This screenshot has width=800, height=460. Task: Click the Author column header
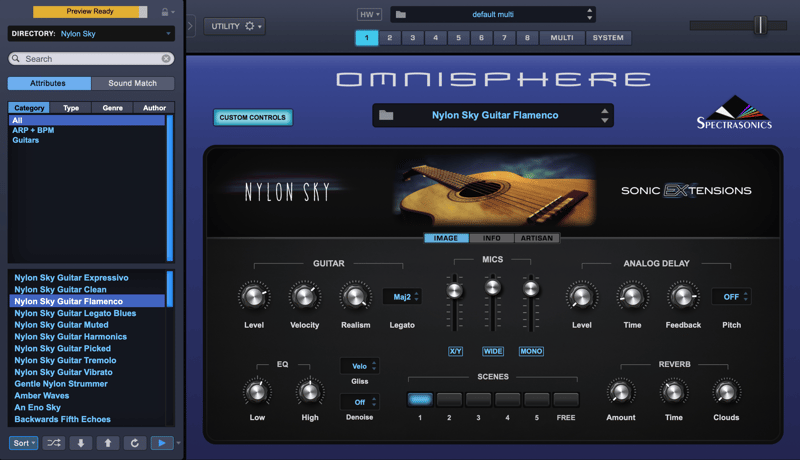coord(154,108)
